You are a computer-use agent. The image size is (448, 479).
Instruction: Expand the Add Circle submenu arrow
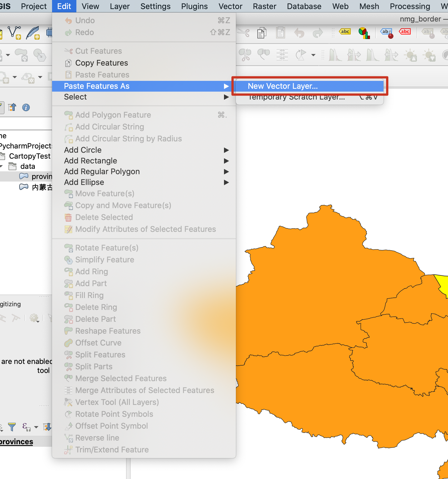[x=226, y=150]
